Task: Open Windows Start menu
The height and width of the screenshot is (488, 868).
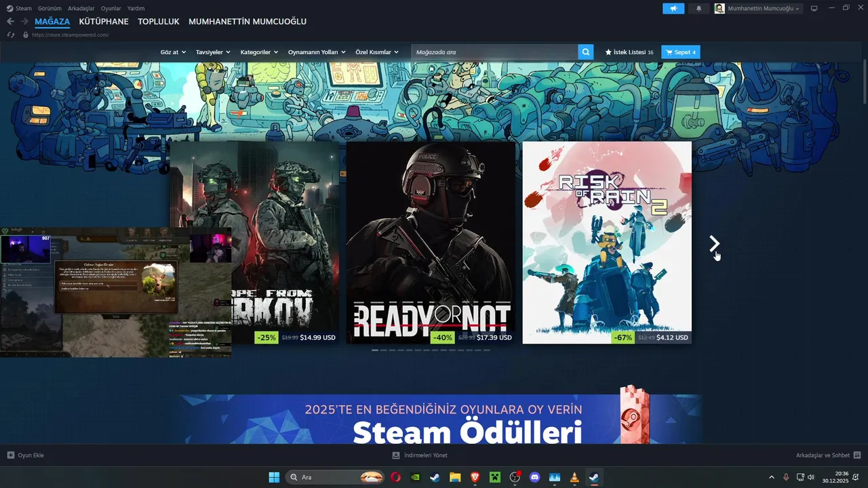Action: pyautogui.click(x=274, y=477)
